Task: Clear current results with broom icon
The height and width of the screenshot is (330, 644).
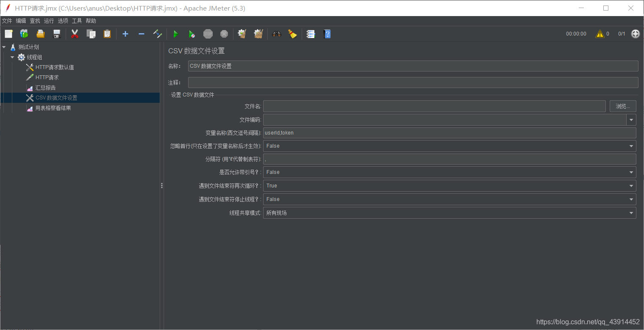Action: (x=242, y=34)
